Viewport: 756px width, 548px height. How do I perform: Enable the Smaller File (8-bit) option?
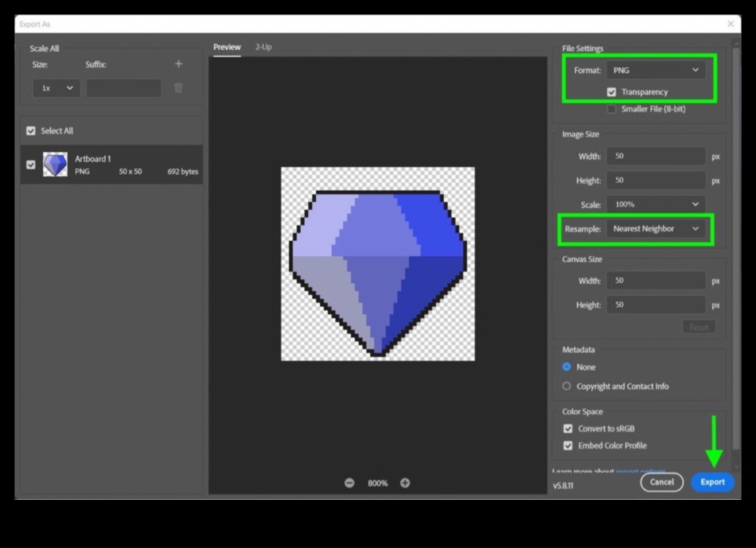coord(611,109)
